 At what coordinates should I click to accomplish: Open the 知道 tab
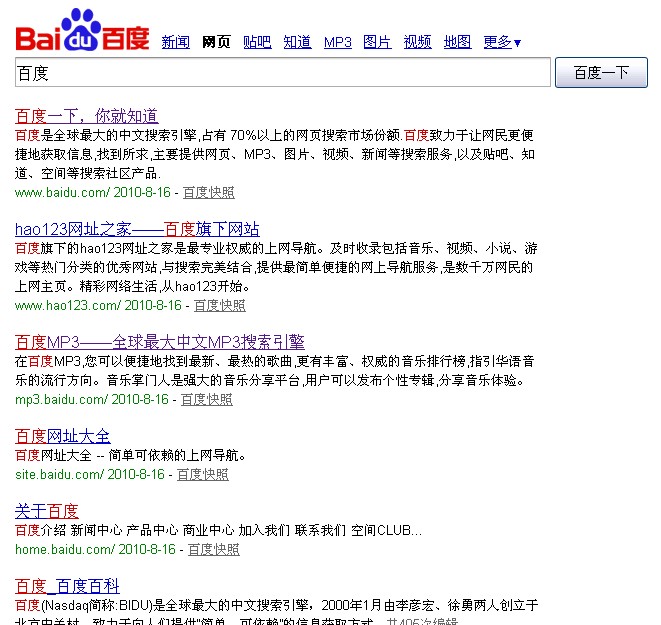point(298,42)
